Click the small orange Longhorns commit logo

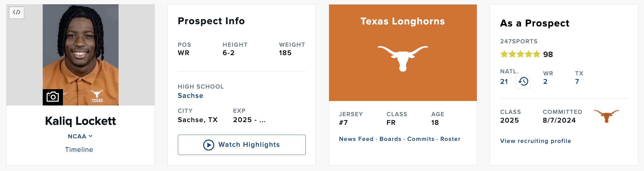(606, 116)
